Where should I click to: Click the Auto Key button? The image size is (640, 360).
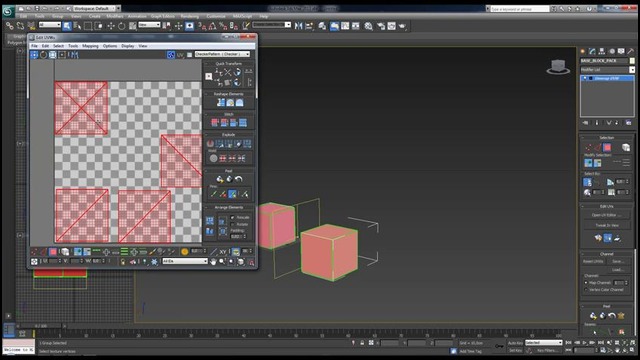coord(515,343)
